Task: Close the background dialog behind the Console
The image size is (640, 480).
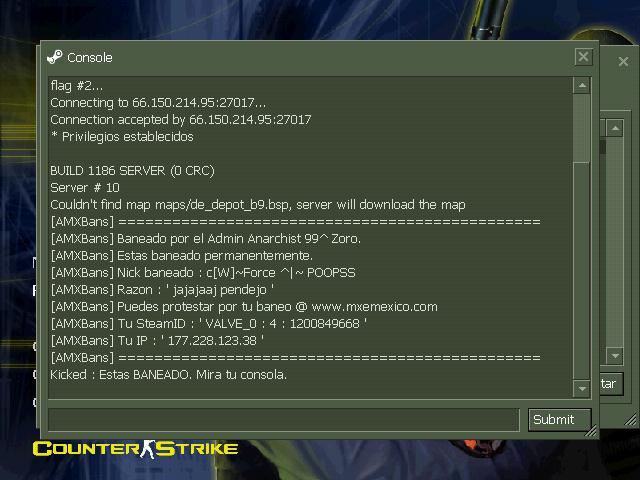Action: 623,62
